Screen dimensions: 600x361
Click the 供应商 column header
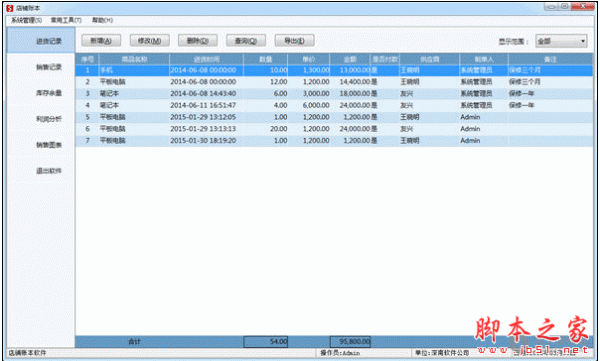pos(430,59)
